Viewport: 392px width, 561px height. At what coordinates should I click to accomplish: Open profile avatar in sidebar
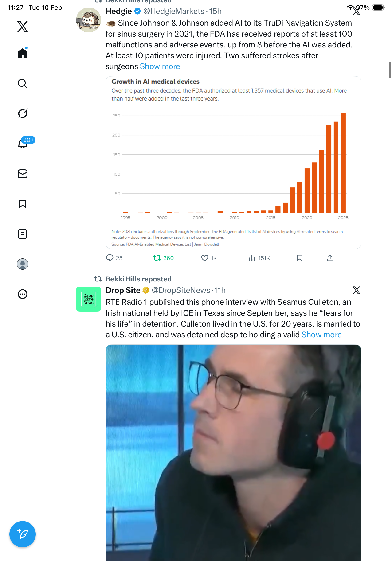[x=23, y=264]
